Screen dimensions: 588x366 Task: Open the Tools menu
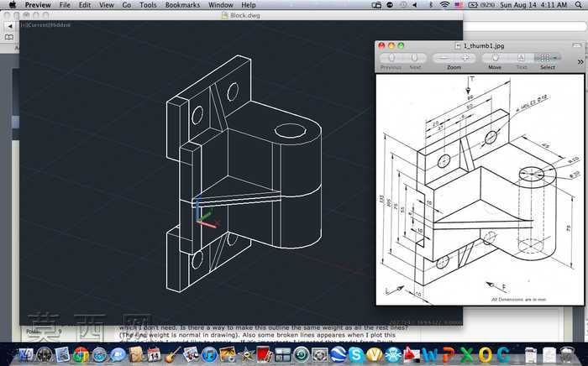[148, 5]
